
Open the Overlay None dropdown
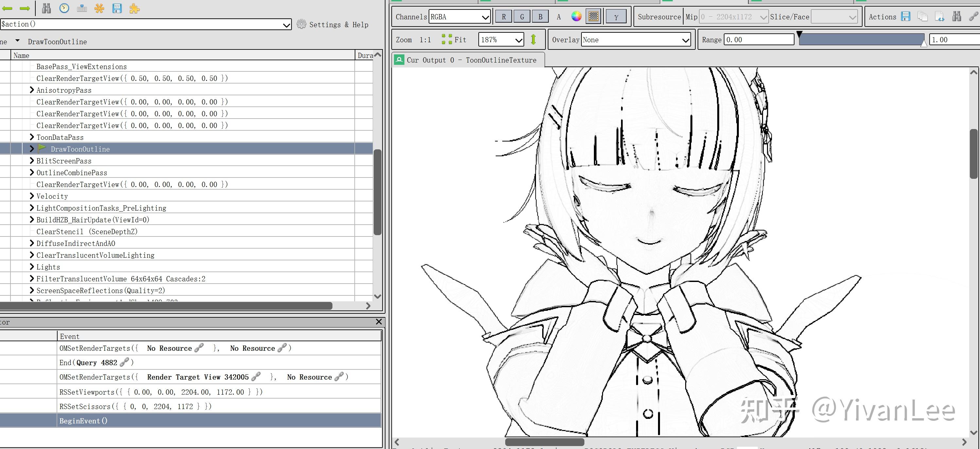coord(635,40)
